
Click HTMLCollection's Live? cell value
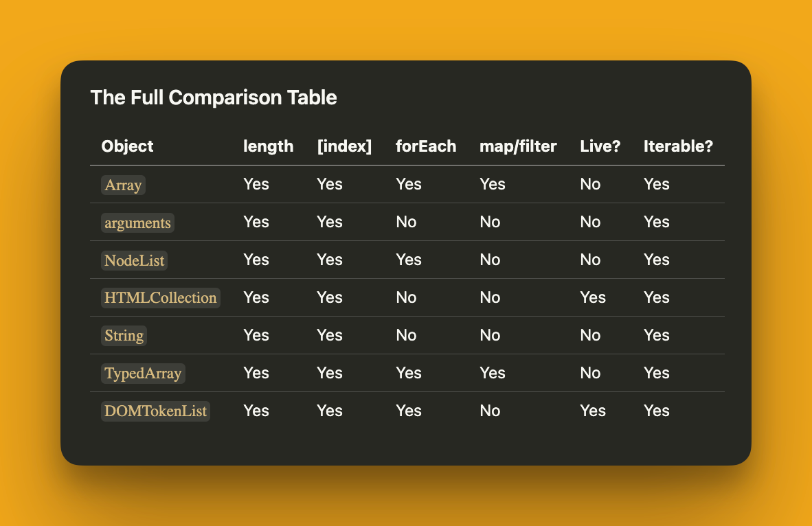coord(593,297)
